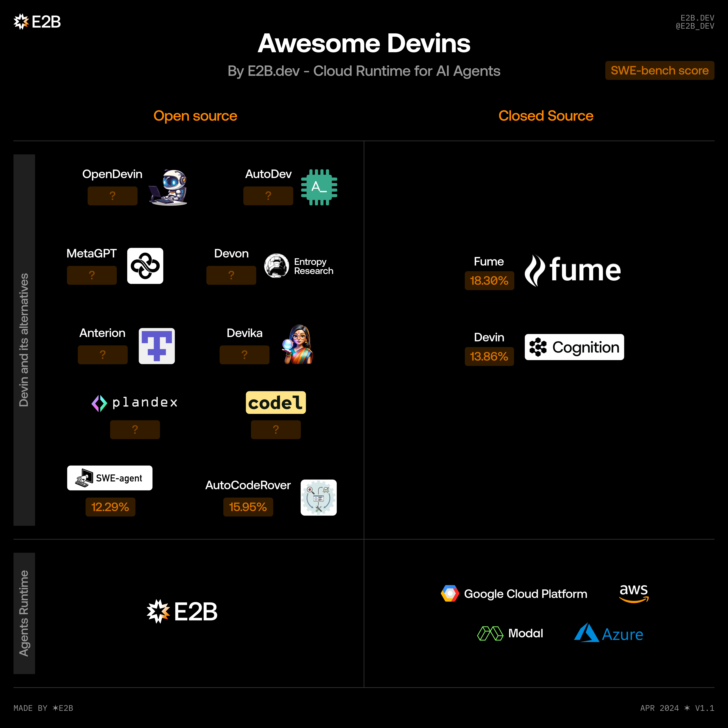Click the Anterion question mark score box
Viewport: 728px width, 728px height.
[102, 355]
